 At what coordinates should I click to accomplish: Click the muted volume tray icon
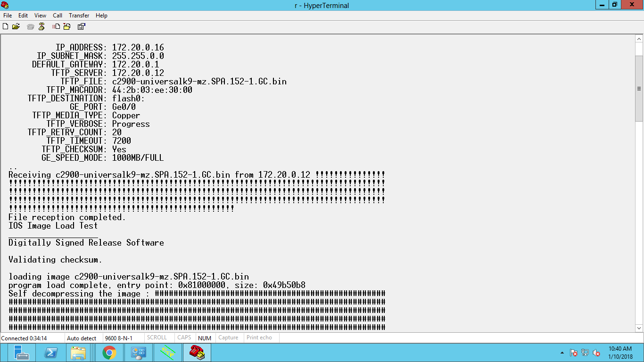coord(596,353)
